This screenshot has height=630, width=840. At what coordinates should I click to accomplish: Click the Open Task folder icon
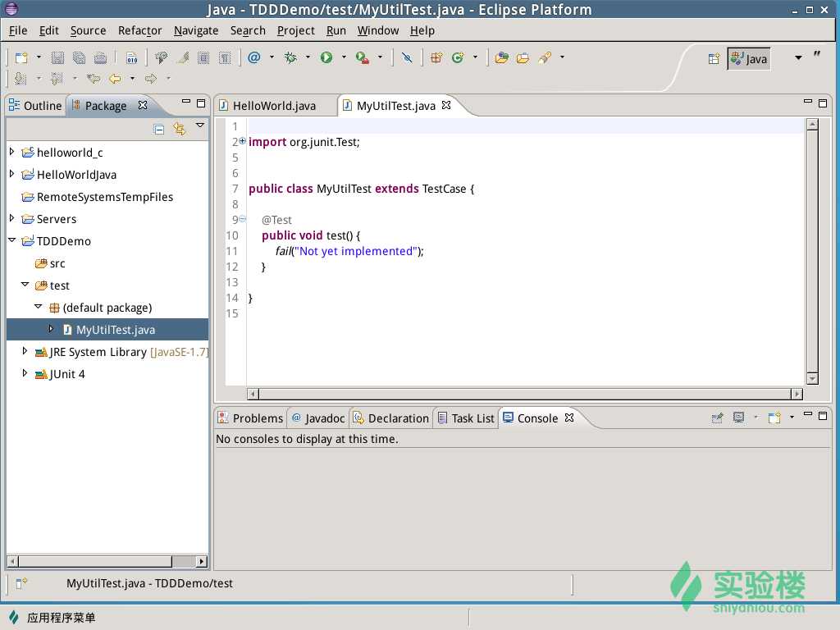coord(523,57)
